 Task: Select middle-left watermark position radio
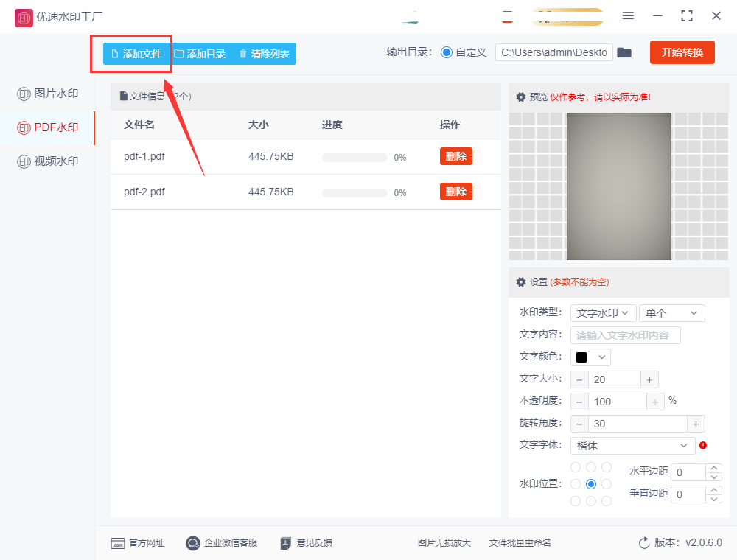pyautogui.click(x=576, y=484)
